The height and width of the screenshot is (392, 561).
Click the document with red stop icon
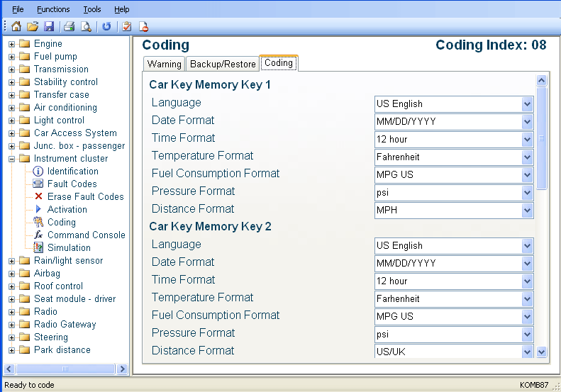(143, 27)
